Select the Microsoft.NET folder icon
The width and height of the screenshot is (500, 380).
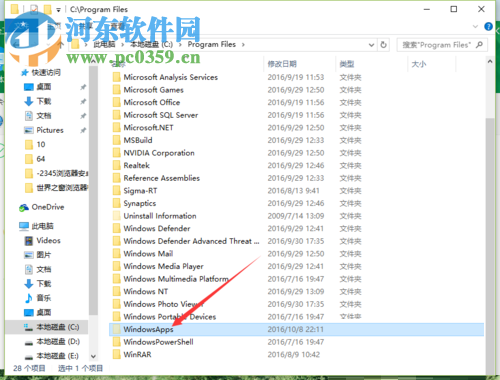(116, 128)
